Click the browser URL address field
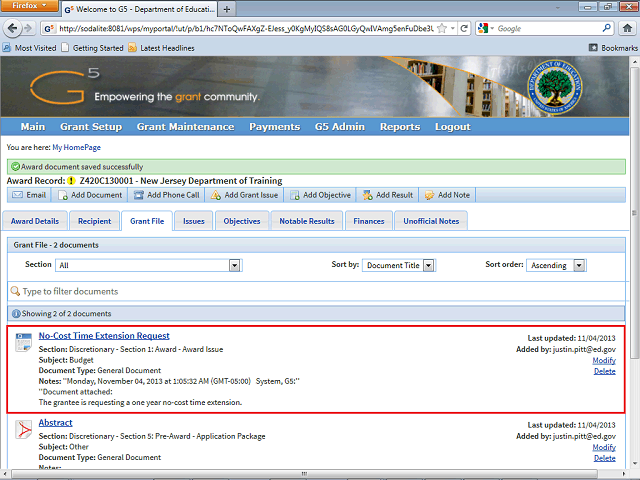Image resolution: width=640 pixels, height=480 pixels. click(x=246, y=28)
